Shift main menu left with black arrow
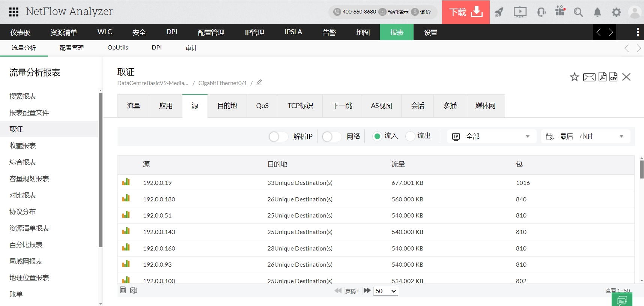Image resolution: width=644 pixels, height=306 pixels. (x=599, y=32)
